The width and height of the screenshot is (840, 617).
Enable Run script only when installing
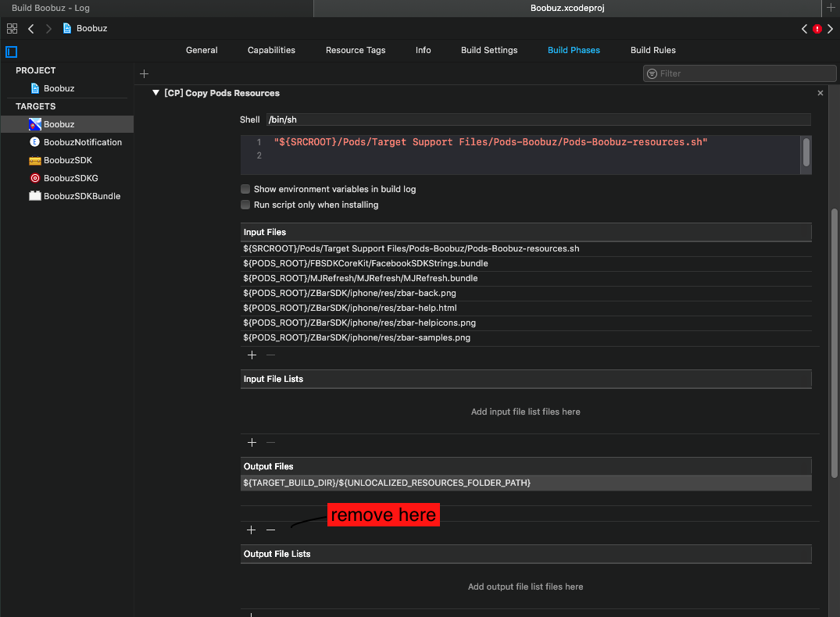pyautogui.click(x=245, y=205)
